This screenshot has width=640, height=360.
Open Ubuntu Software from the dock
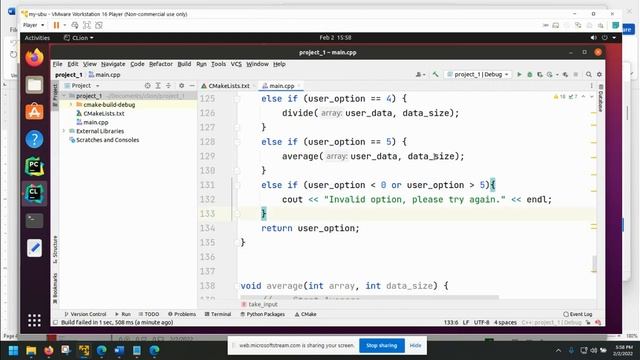[x=34, y=112]
